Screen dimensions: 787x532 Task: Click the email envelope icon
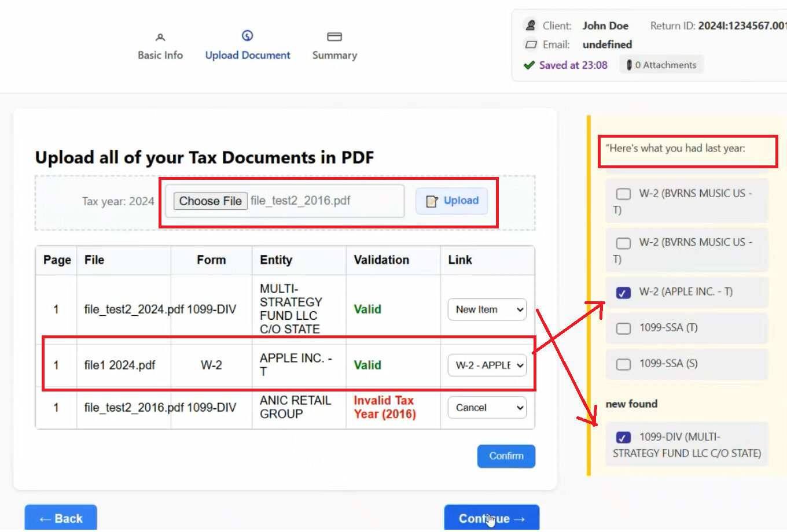[530, 45]
